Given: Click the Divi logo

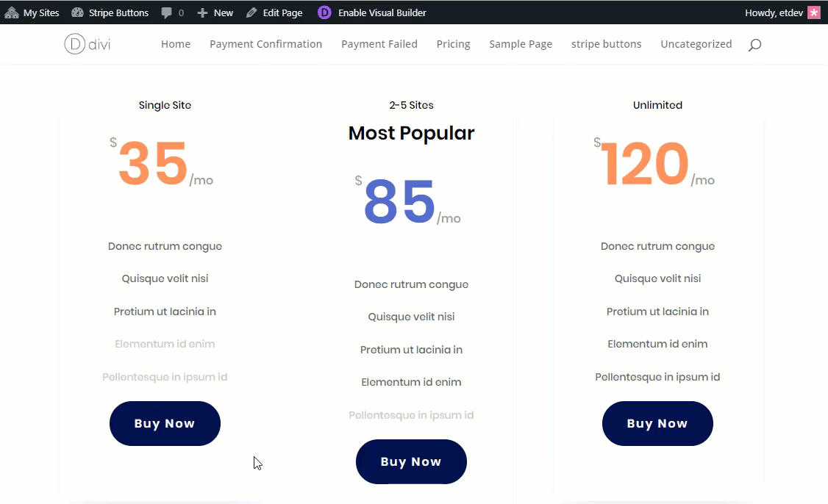Looking at the screenshot, I should (88, 44).
